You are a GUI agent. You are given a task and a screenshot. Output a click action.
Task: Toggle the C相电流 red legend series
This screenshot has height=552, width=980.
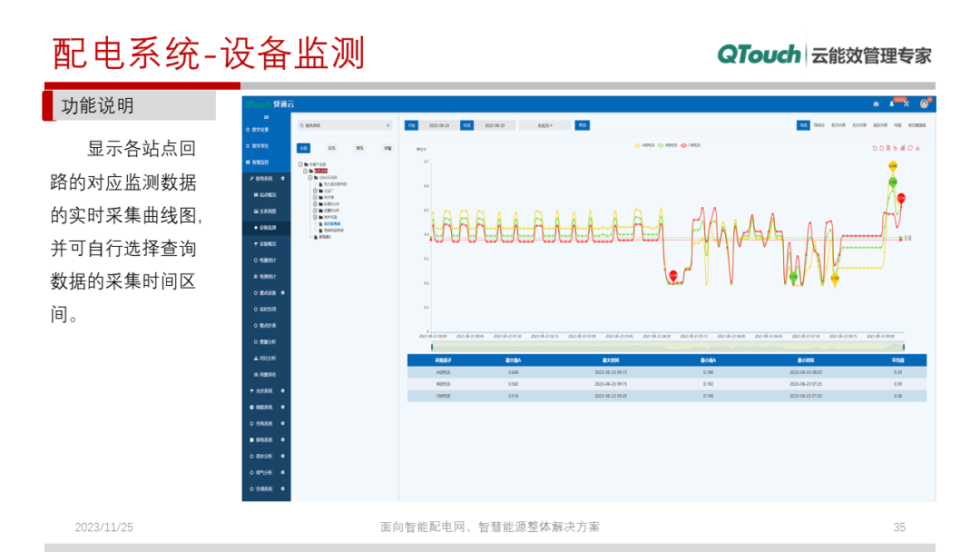tap(691, 145)
